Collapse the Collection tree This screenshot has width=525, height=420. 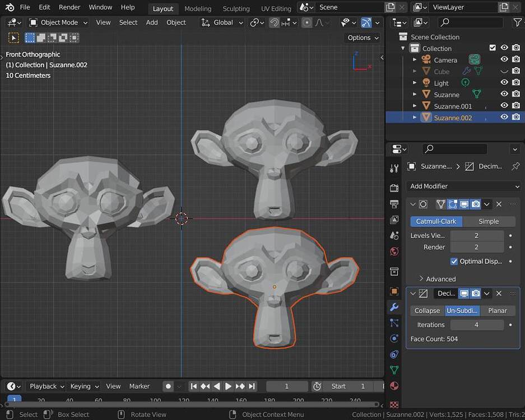(403, 48)
